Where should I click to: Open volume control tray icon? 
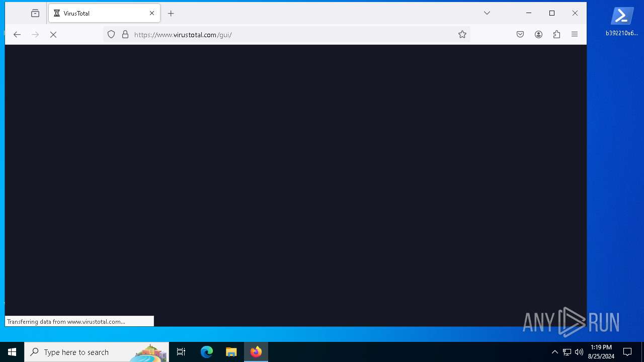pos(579,352)
